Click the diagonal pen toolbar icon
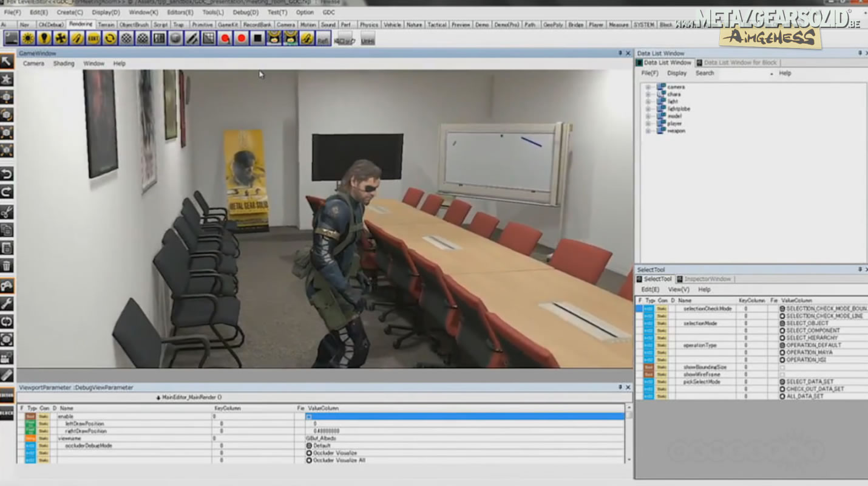The image size is (868, 486). tap(192, 38)
